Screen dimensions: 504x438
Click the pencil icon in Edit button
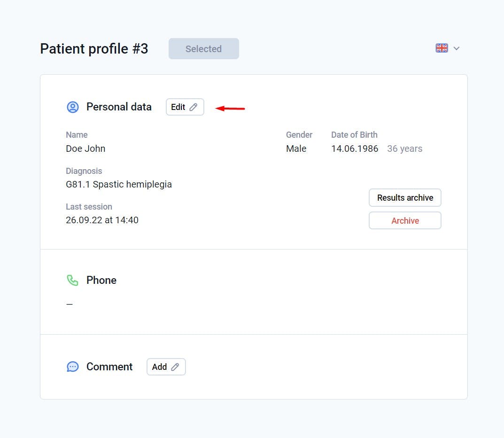click(x=194, y=107)
